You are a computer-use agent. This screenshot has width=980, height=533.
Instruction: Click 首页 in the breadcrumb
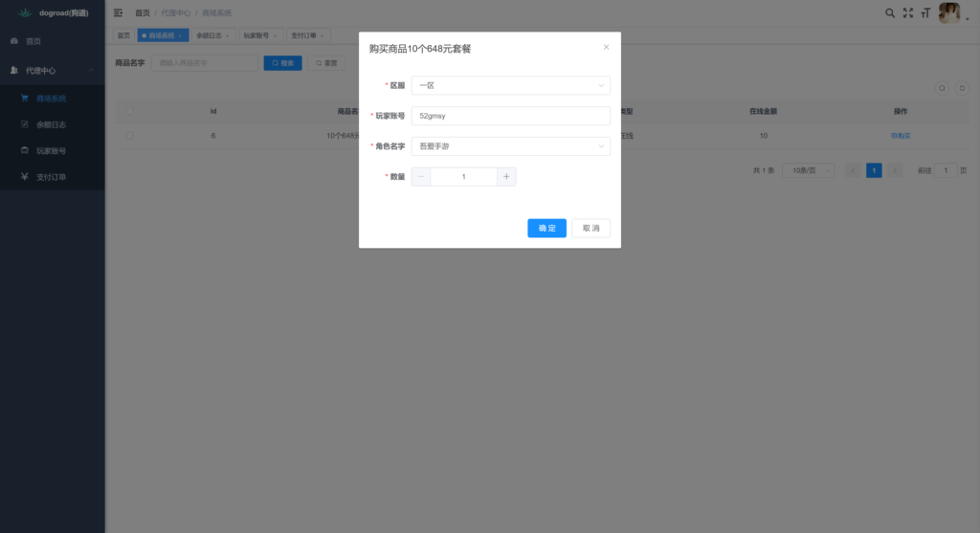coord(143,12)
